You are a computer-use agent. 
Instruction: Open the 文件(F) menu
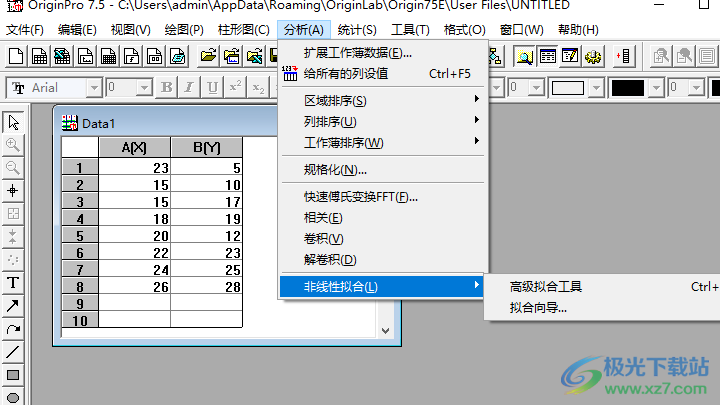tap(24, 30)
